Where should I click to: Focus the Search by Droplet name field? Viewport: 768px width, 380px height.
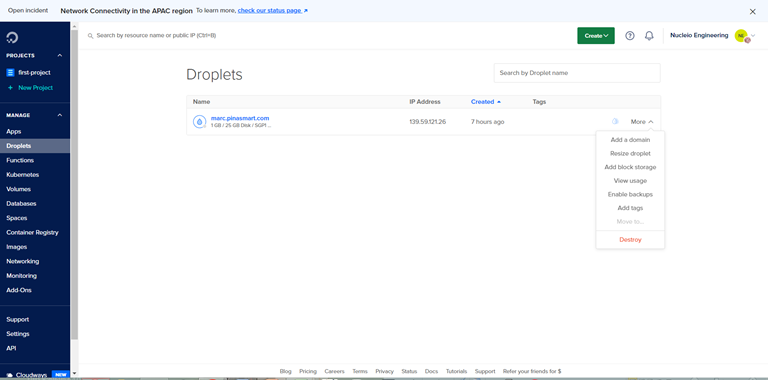click(x=577, y=73)
